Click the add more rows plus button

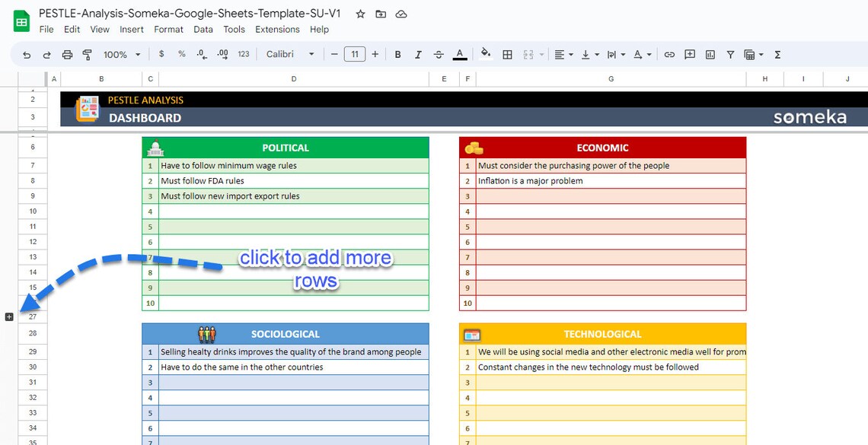click(x=9, y=316)
